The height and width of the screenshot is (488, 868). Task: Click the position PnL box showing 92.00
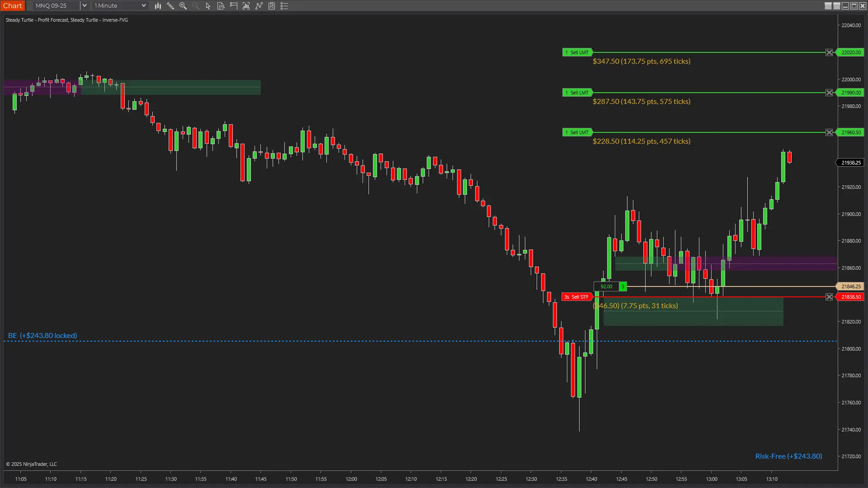click(606, 286)
